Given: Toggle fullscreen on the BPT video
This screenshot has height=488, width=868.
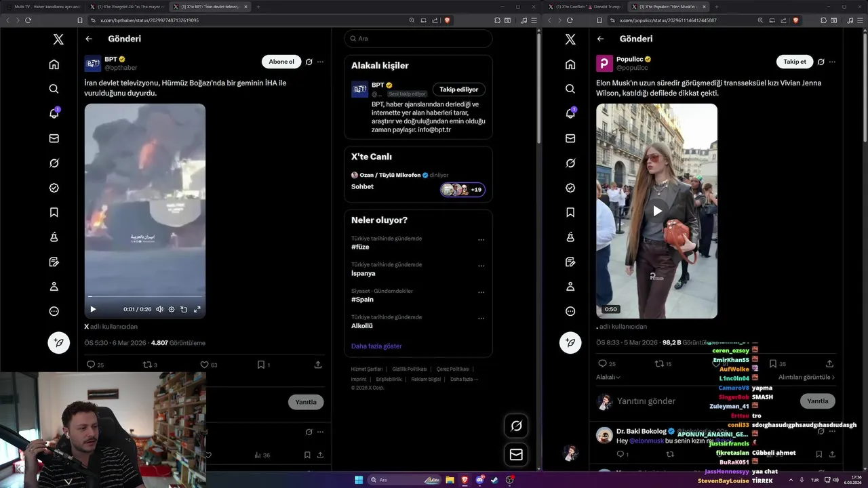Looking at the screenshot, I should coord(197,309).
